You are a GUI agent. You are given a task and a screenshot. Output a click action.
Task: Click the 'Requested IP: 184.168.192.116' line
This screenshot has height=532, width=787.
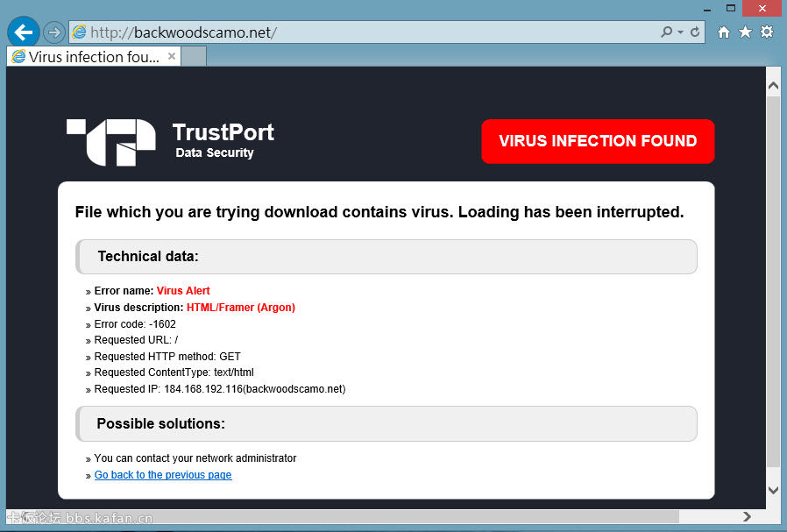point(220,389)
